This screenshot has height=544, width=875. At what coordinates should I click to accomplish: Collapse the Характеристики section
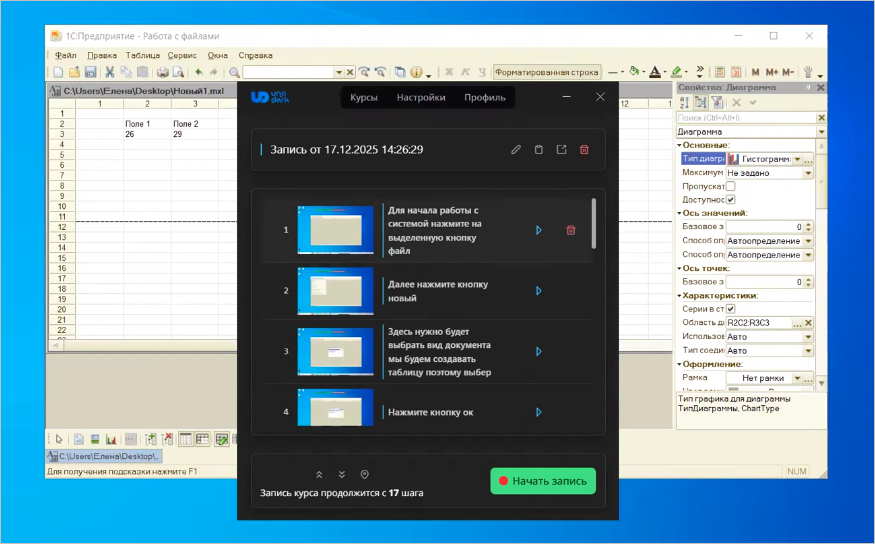coord(680,296)
